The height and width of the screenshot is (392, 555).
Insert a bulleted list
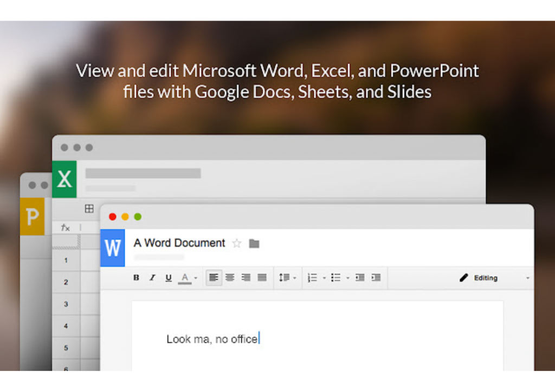click(x=336, y=278)
